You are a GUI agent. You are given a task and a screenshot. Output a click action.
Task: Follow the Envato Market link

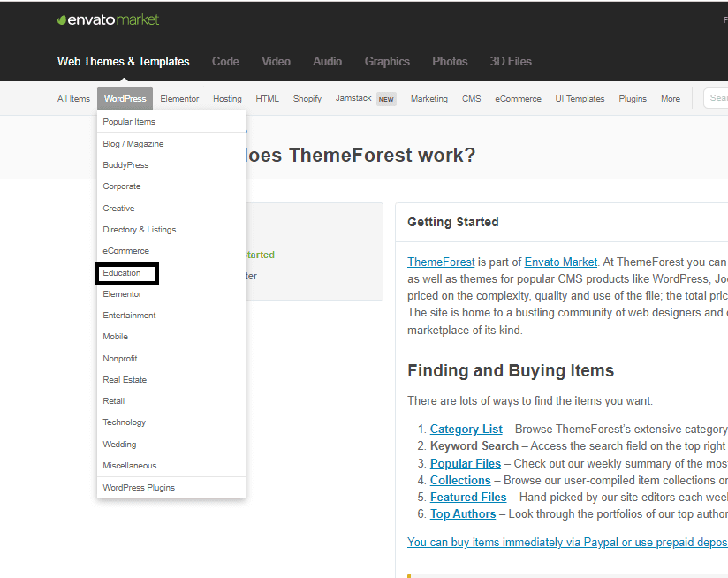[x=561, y=262]
